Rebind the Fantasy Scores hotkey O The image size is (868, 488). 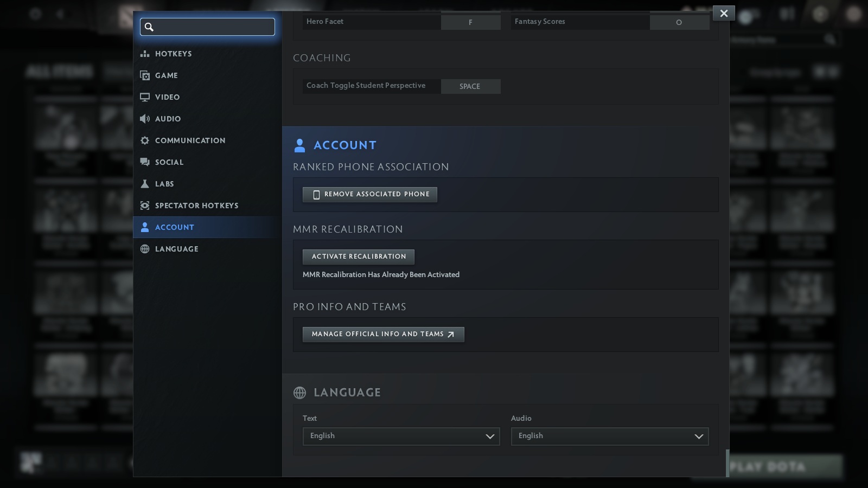[x=679, y=22]
